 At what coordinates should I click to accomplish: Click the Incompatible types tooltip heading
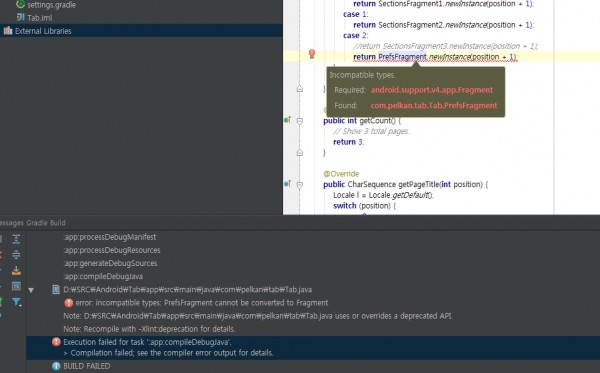(362, 75)
